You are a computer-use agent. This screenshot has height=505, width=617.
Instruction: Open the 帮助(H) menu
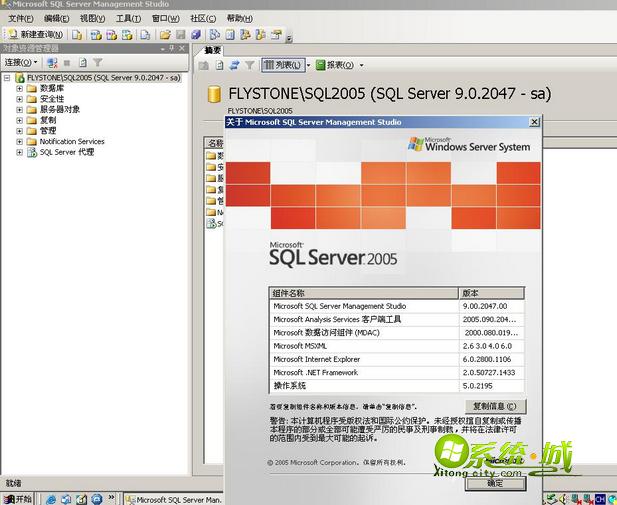(x=240, y=18)
